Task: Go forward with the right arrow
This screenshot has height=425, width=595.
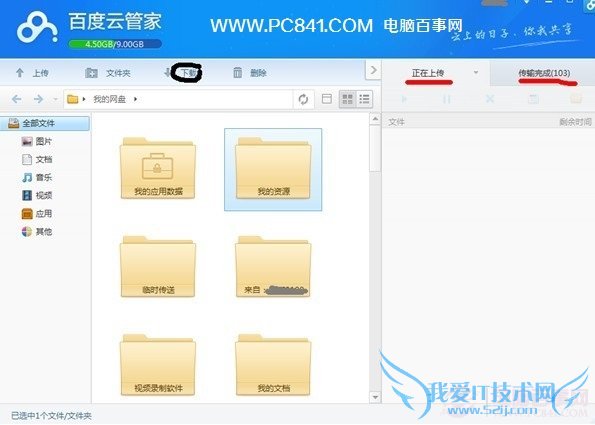Action: pyautogui.click(x=38, y=99)
